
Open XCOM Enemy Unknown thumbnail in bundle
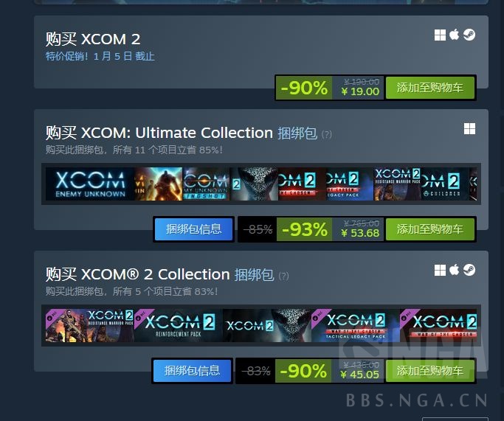click(x=90, y=184)
